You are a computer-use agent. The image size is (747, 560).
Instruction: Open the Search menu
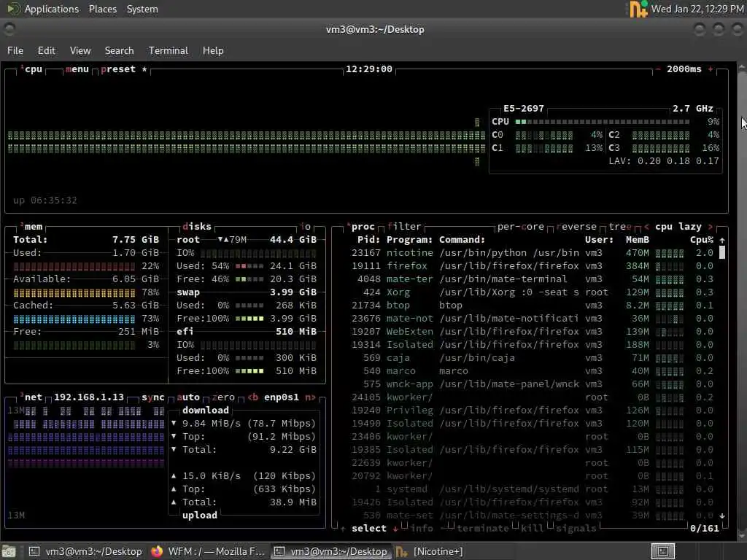[119, 50]
